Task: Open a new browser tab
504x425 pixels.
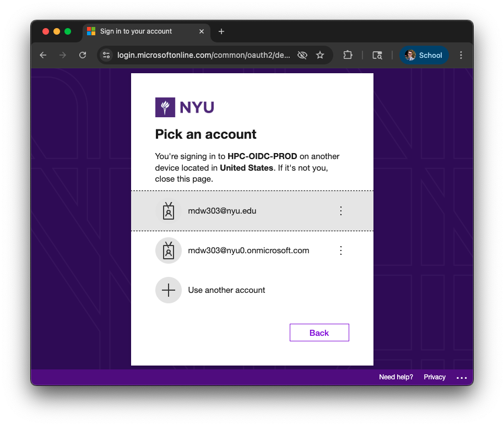Action: click(221, 31)
